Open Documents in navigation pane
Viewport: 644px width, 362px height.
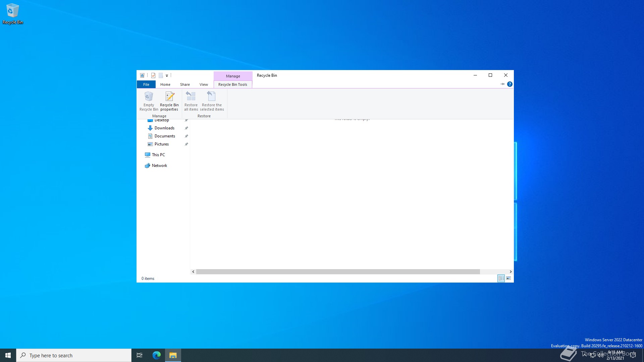coord(165,136)
